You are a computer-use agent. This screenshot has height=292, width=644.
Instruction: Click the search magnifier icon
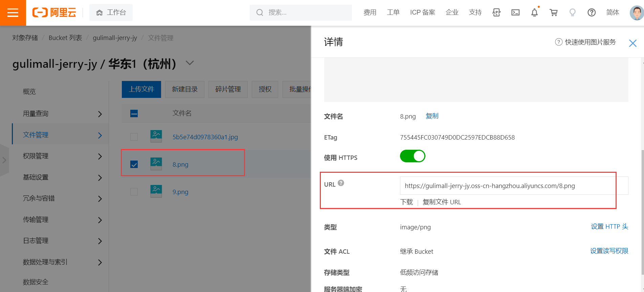(260, 13)
